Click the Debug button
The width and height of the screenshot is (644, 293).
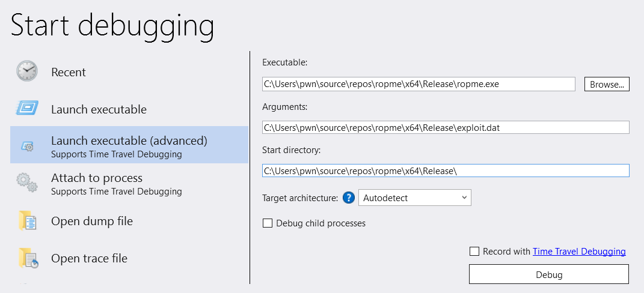tap(549, 274)
